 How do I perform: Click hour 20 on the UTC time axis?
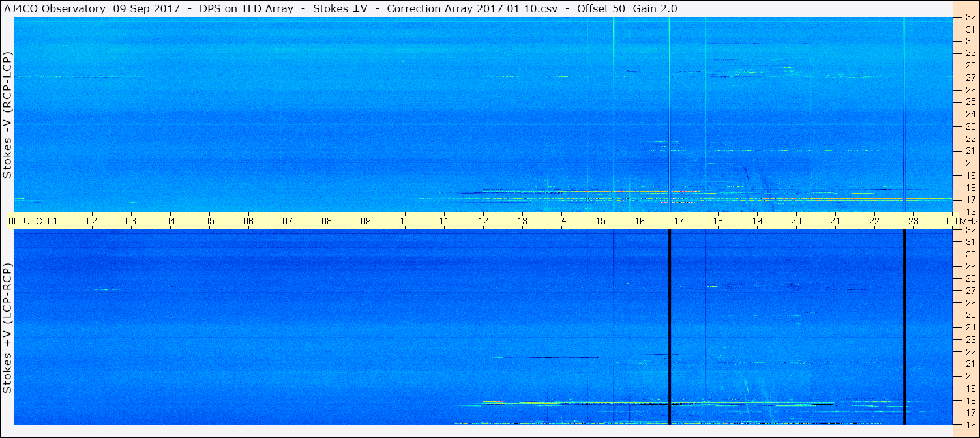[x=796, y=221]
